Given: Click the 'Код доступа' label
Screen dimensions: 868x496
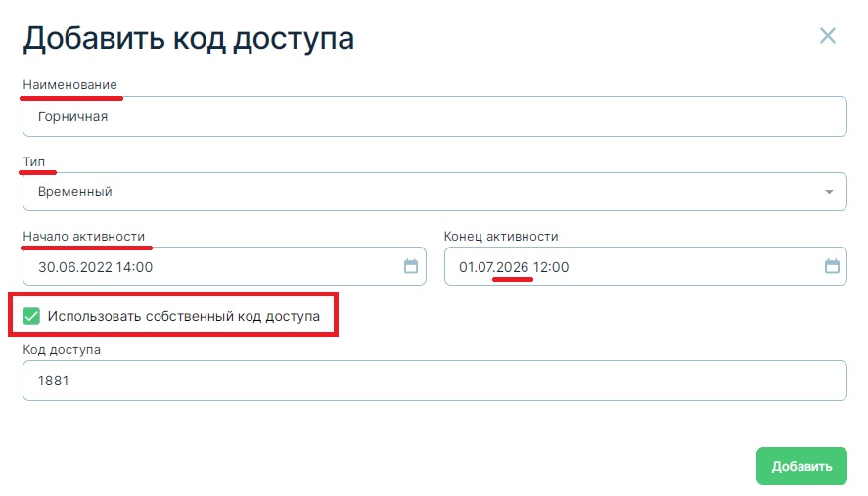Looking at the screenshot, I should click(62, 349).
